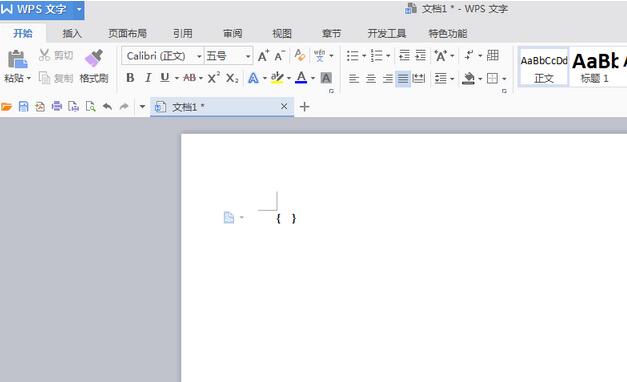Align paragraph text right

(387, 78)
